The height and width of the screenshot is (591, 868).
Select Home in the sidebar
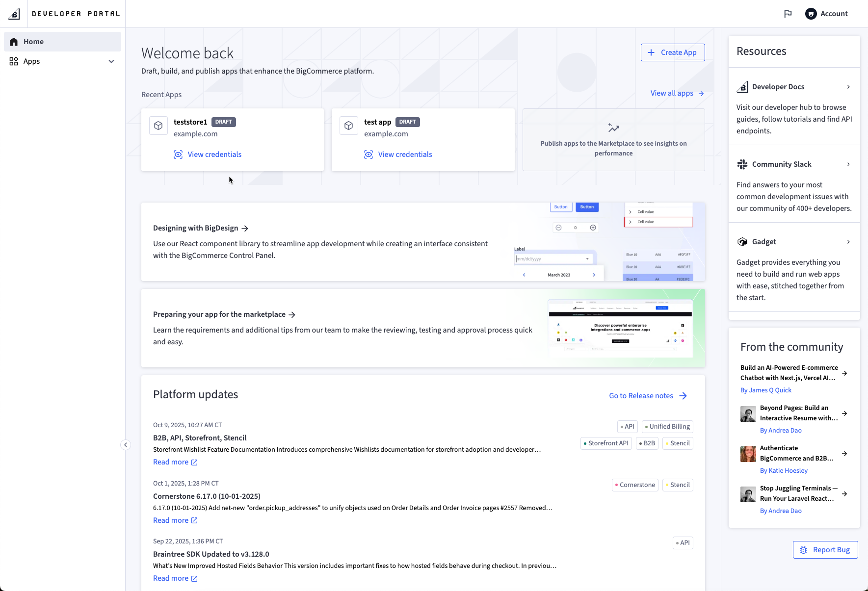click(62, 42)
